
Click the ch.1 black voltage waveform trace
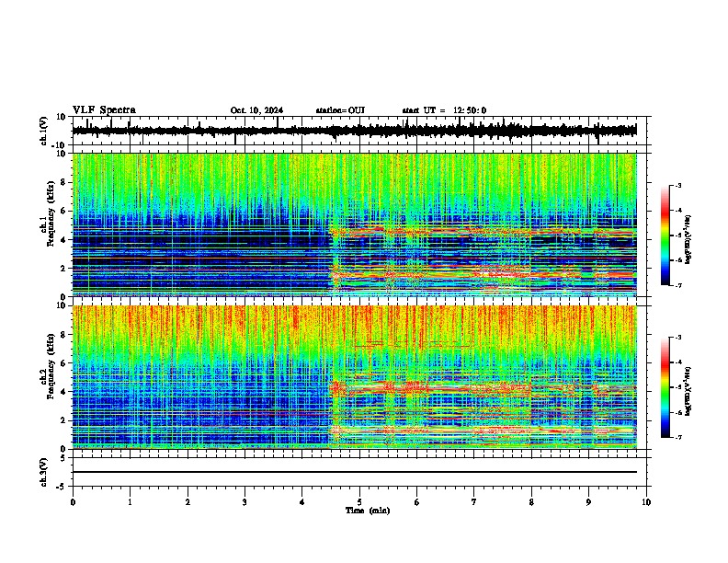coord(355,131)
